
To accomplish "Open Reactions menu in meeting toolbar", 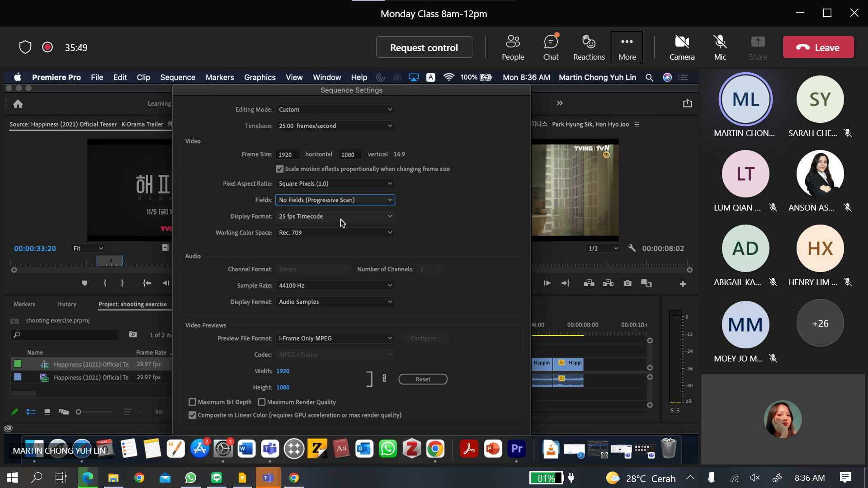I will [589, 47].
